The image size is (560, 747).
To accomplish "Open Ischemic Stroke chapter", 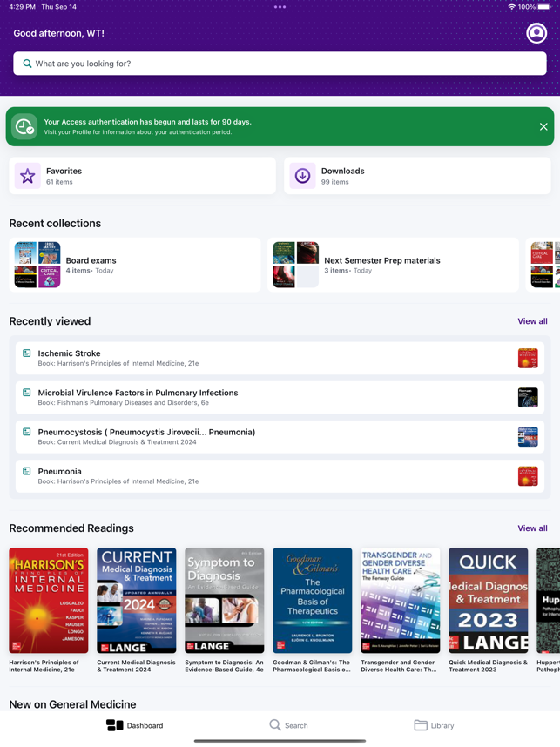I will point(280,358).
